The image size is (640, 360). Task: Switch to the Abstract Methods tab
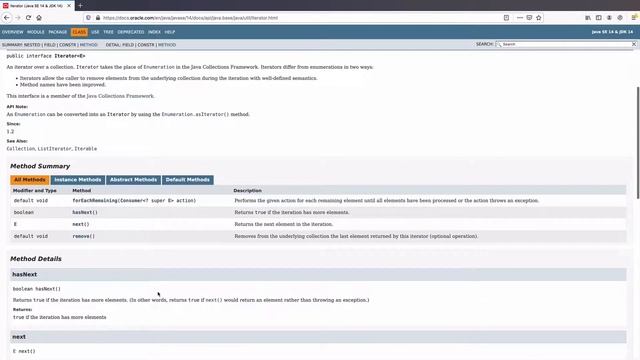(x=133, y=180)
